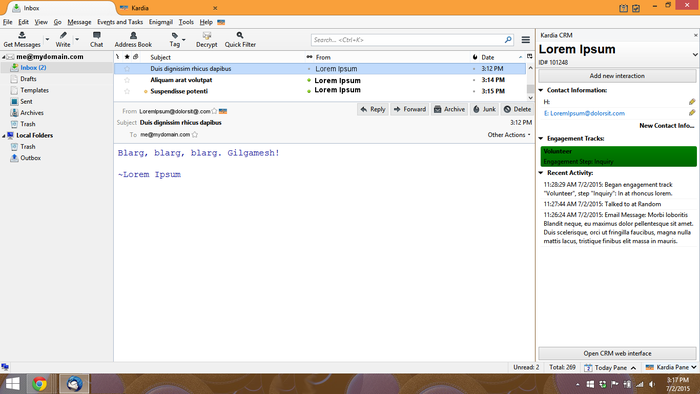Screen dimensions: 700x394
Task: Collapse the Contact Information section
Action: pos(541,90)
